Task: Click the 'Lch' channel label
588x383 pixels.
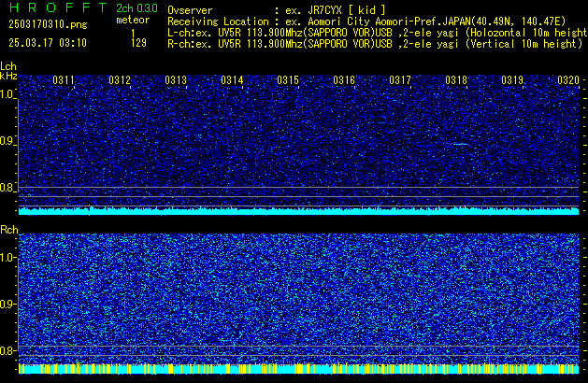Action: (8, 66)
